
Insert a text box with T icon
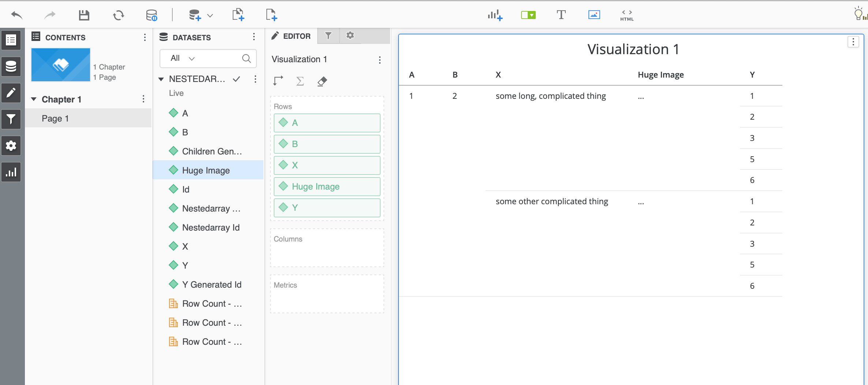coord(561,15)
